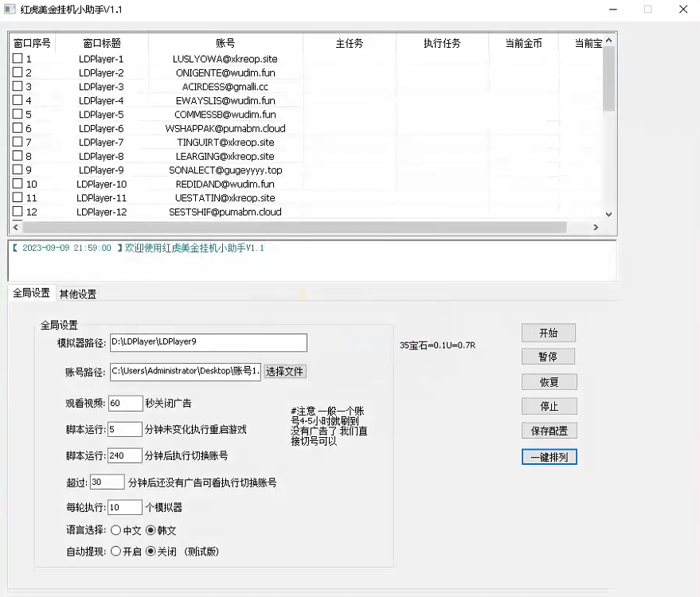The image size is (700, 597).
Task: Enable 开启 for 自动提现 auto-withdraw
Action: tap(116, 550)
